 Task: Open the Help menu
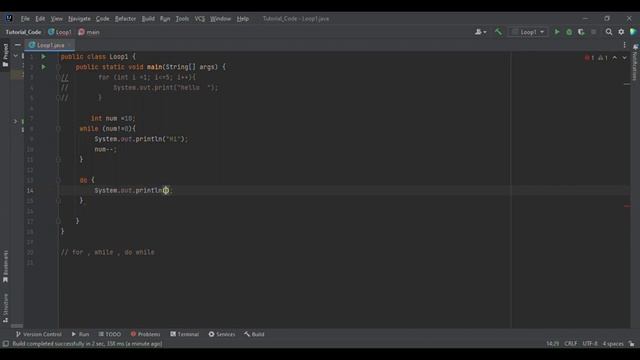click(242, 19)
